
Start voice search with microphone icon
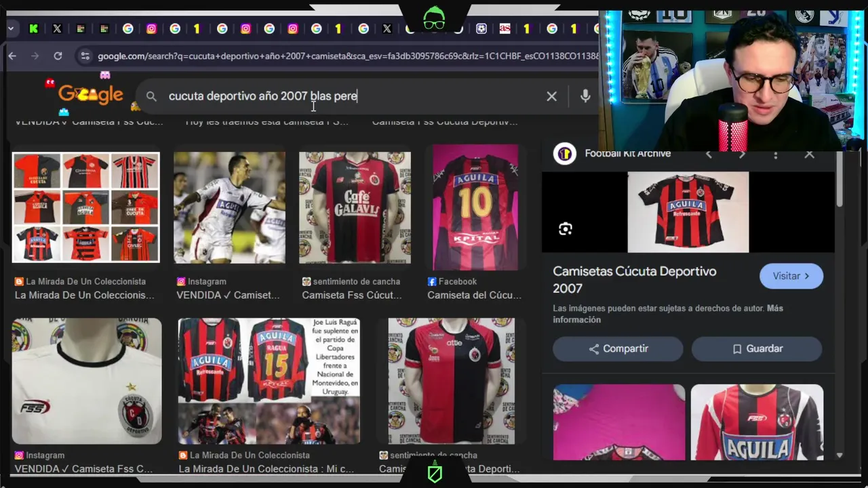coord(585,96)
